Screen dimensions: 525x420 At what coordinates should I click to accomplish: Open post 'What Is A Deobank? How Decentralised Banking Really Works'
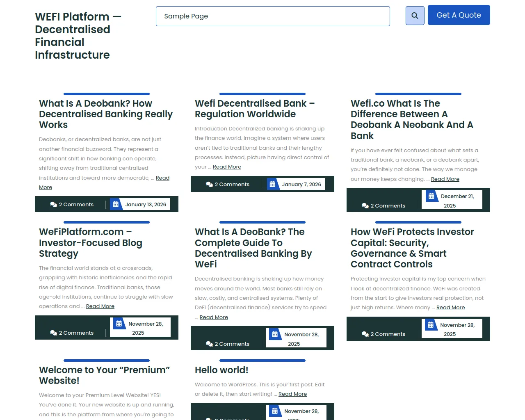[x=106, y=114]
